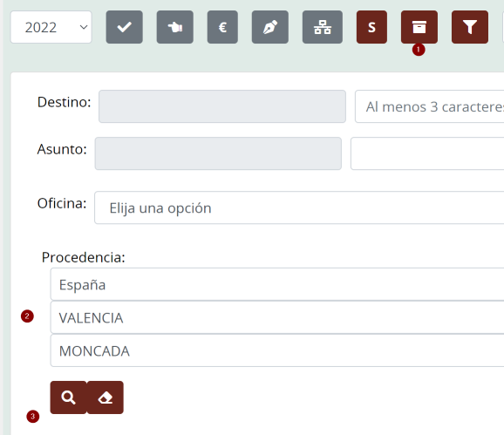Open the 2022 year dropdown
The width and height of the screenshot is (504, 435).
(x=51, y=27)
